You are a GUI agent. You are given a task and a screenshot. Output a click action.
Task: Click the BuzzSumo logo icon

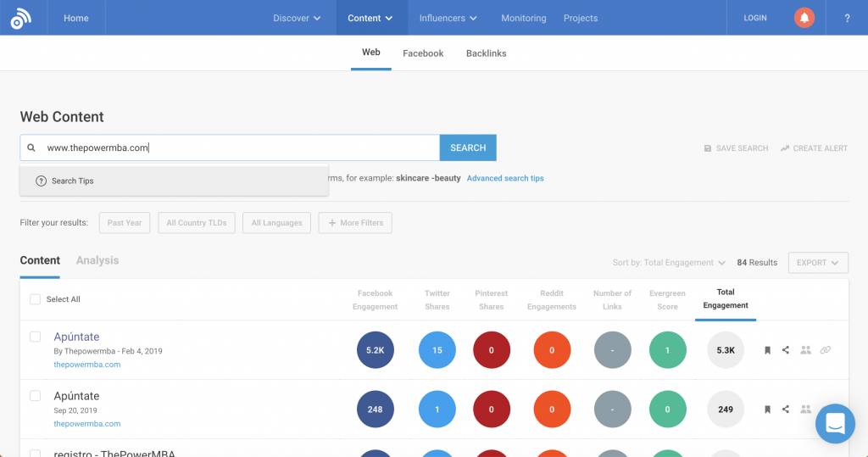pyautogui.click(x=21, y=19)
